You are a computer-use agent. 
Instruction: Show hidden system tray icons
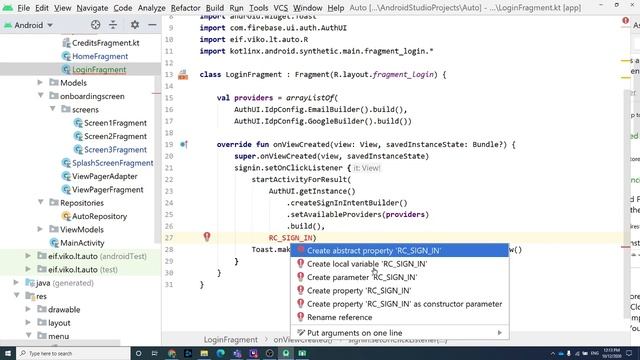553,353
